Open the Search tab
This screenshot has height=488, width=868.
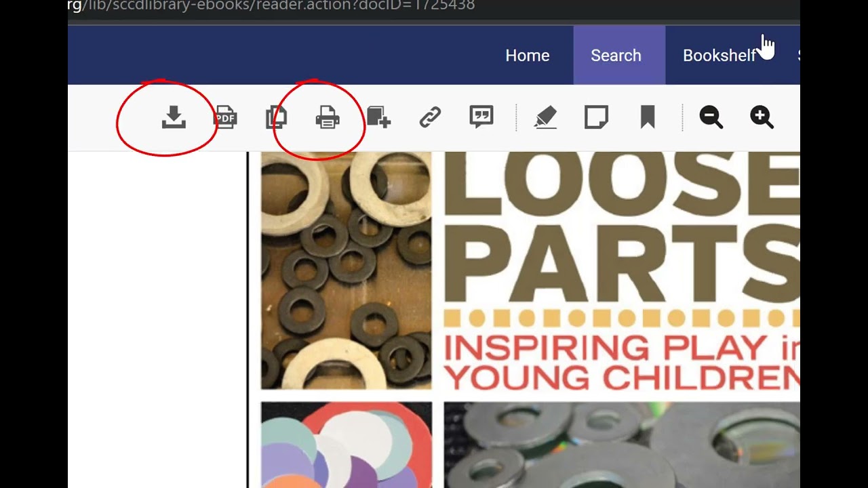(x=618, y=56)
